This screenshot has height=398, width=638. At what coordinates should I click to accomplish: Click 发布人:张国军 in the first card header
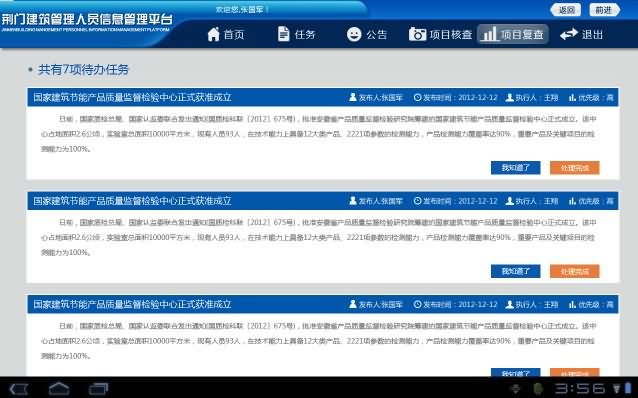[376, 97]
